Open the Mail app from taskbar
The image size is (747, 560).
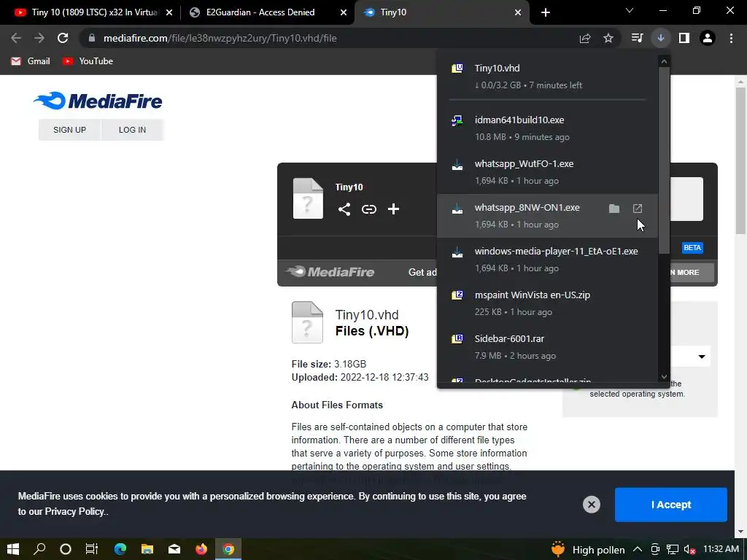pyautogui.click(x=174, y=549)
